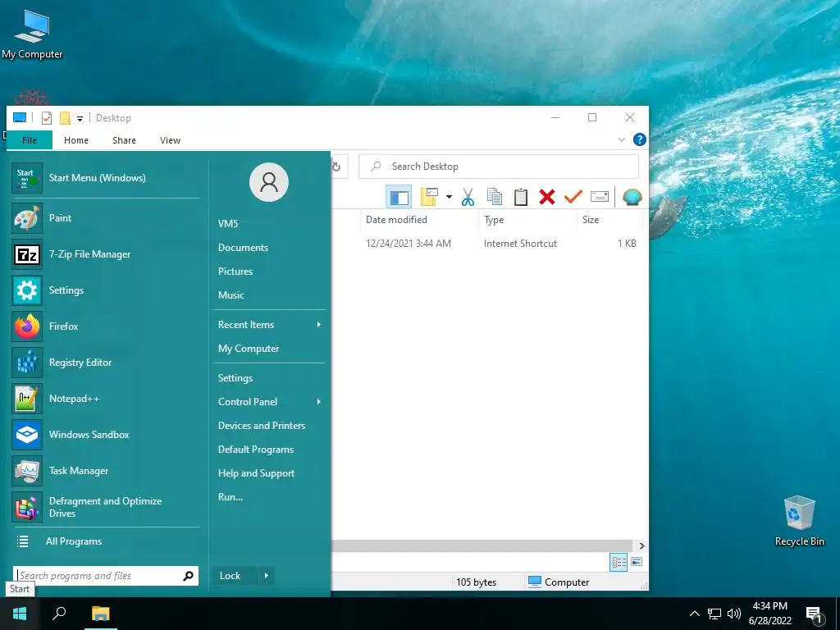Launch Notepad++

point(106,399)
